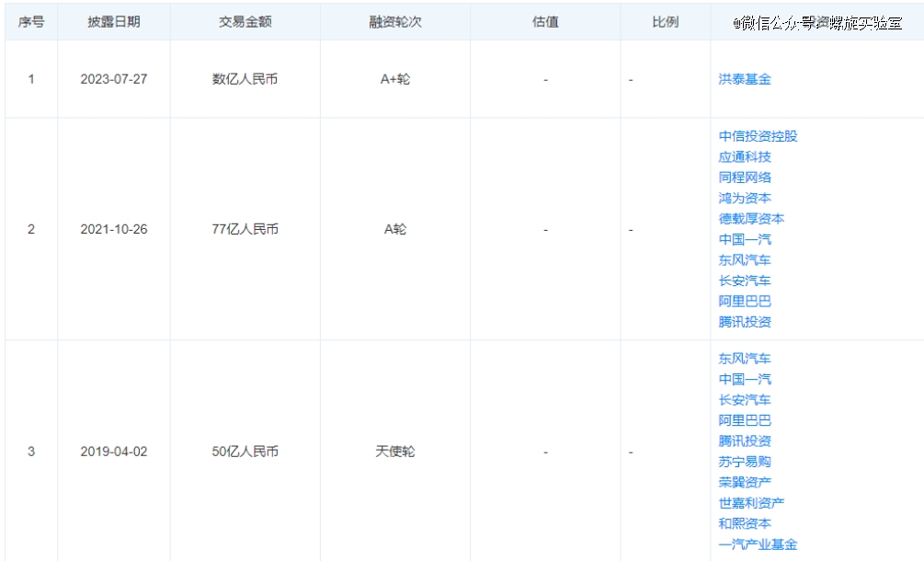Click the 序号 column header

point(31,22)
